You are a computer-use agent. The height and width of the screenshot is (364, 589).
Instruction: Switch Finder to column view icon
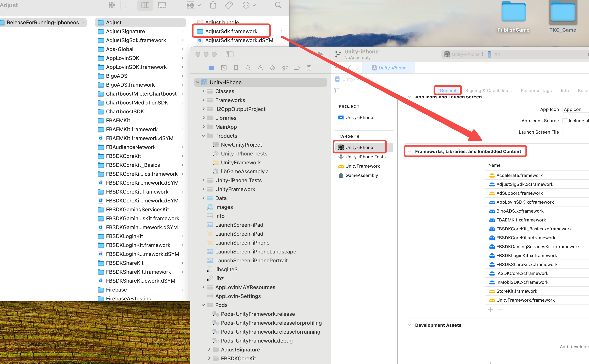[145, 5]
